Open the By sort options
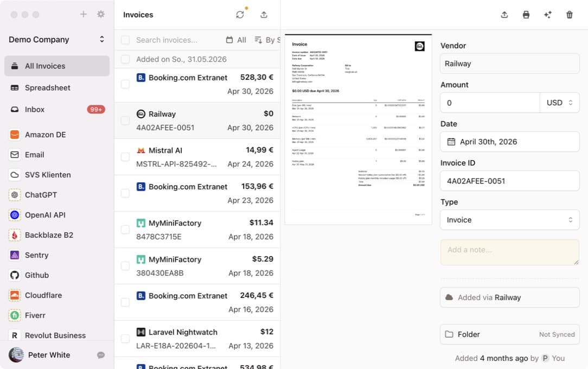 [267, 40]
